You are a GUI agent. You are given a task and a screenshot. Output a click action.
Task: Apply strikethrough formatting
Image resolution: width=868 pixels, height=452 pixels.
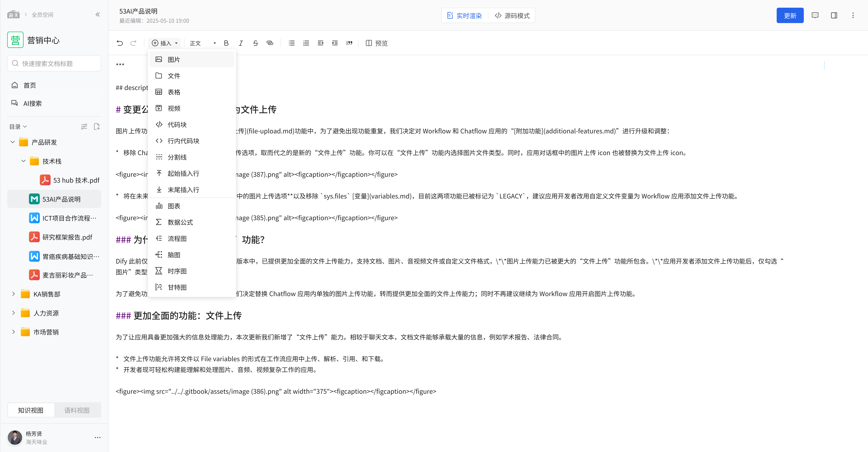[x=255, y=43]
